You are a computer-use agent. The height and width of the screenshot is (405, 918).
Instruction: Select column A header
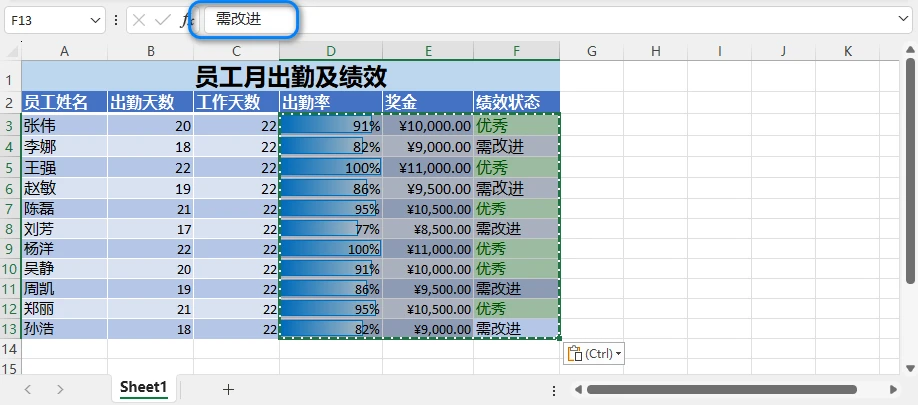point(64,52)
